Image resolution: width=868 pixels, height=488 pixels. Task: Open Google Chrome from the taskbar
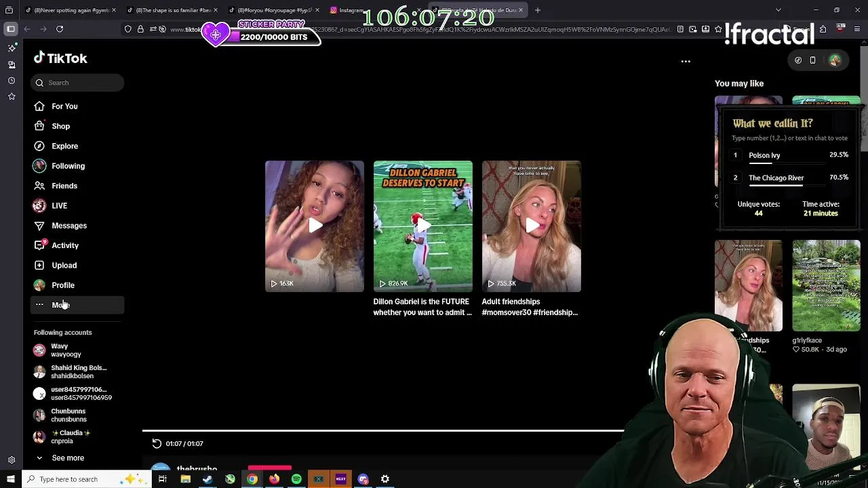tap(252, 479)
